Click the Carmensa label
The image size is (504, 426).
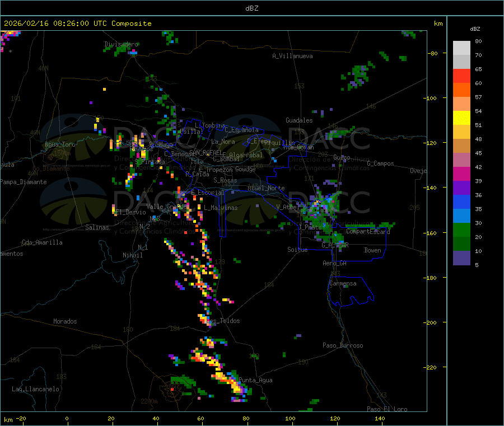click(343, 283)
